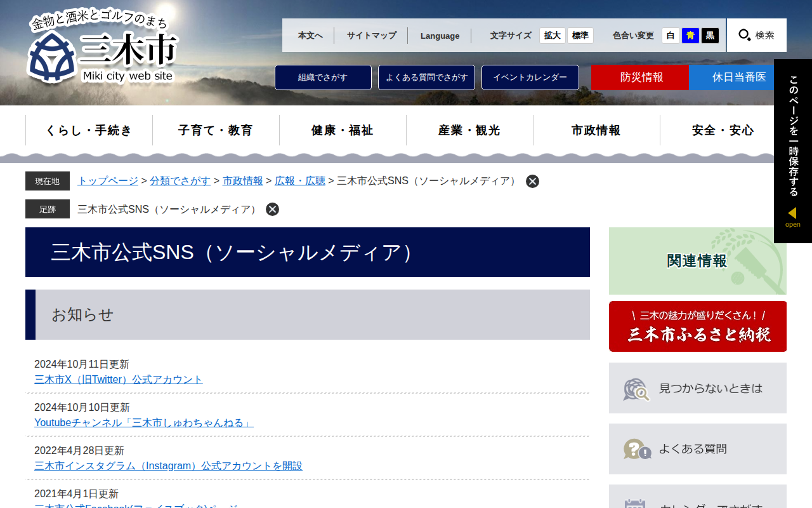The image size is (812, 508).
Task: Open よくある質問 sidebar button
Action: coord(698,449)
